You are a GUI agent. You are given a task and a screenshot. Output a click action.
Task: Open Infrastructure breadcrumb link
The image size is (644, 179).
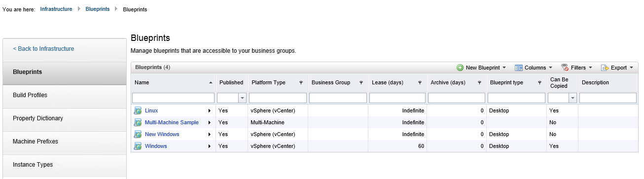coord(56,9)
